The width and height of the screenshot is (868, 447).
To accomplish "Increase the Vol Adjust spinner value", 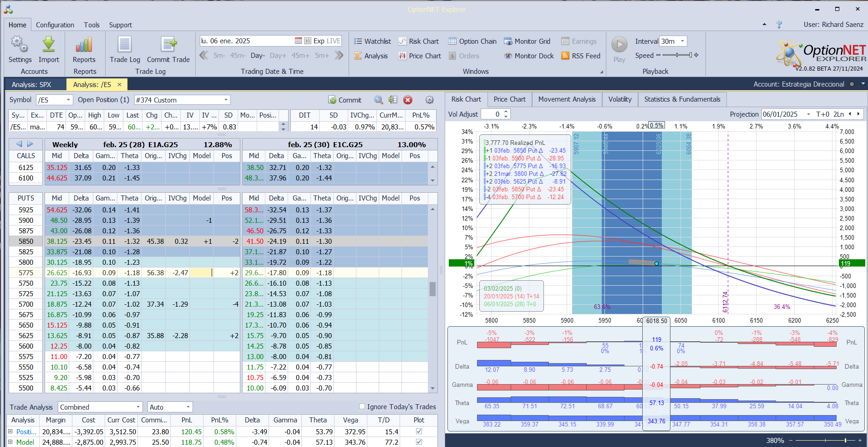I will (x=506, y=112).
